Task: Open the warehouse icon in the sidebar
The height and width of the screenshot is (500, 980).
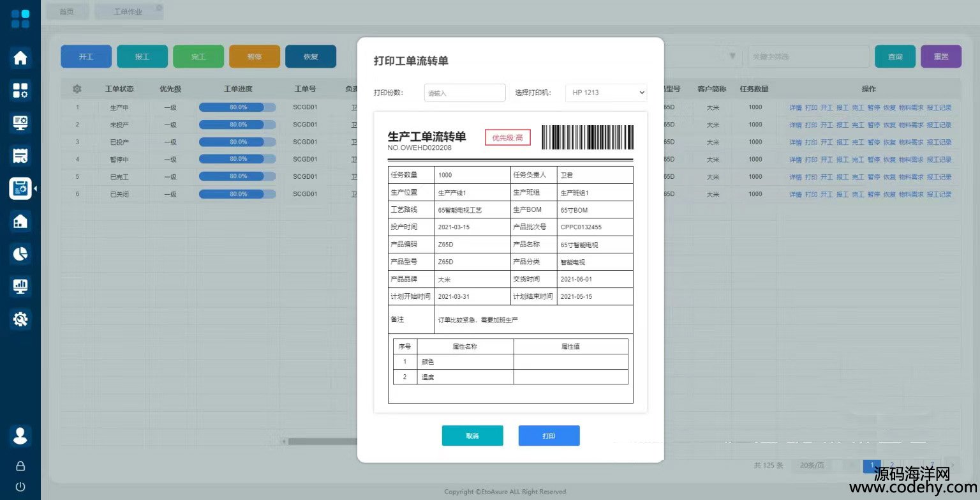Action: (20, 221)
